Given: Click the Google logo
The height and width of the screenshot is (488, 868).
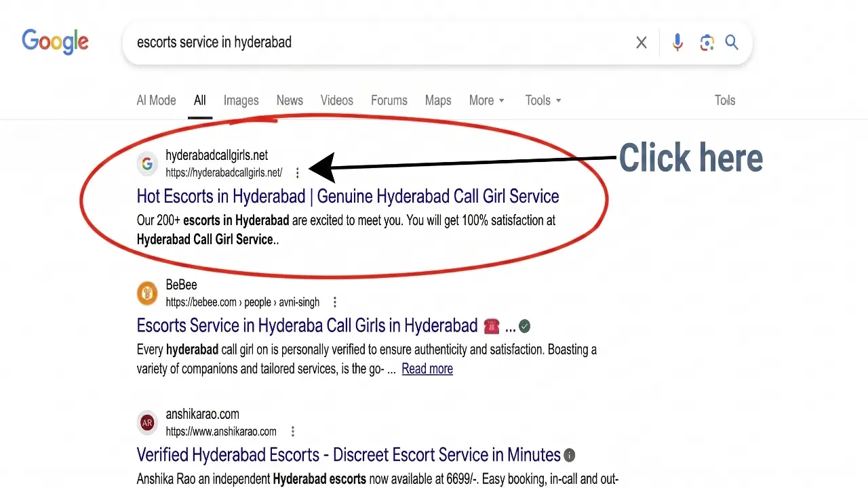Looking at the screenshot, I should [x=55, y=42].
